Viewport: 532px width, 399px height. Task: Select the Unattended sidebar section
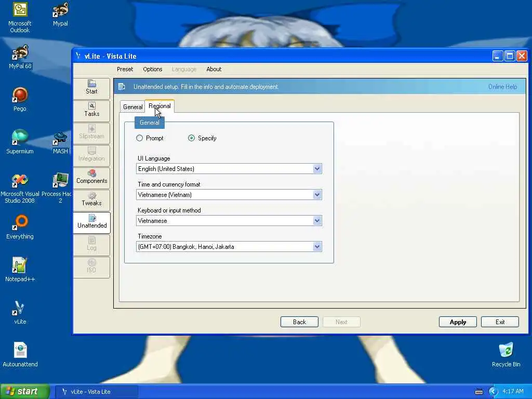point(91,222)
